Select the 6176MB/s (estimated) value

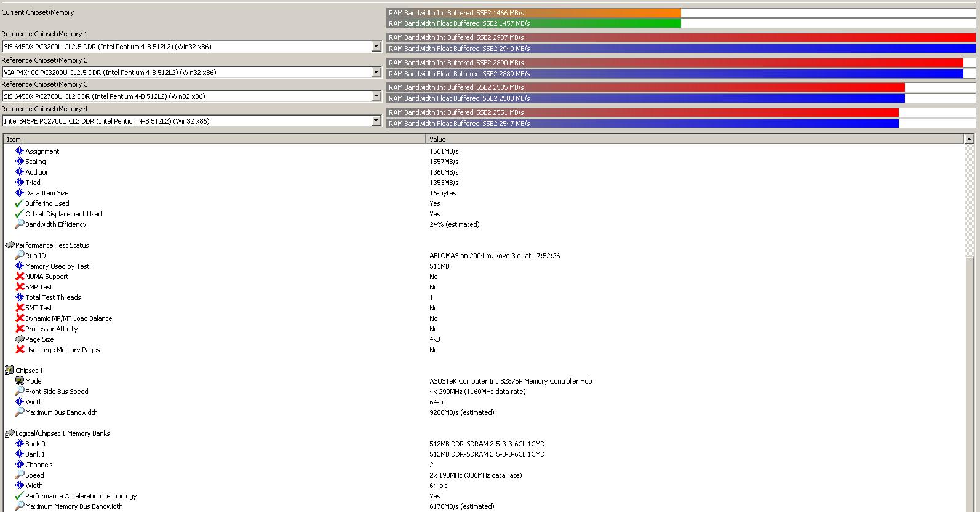click(461, 506)
